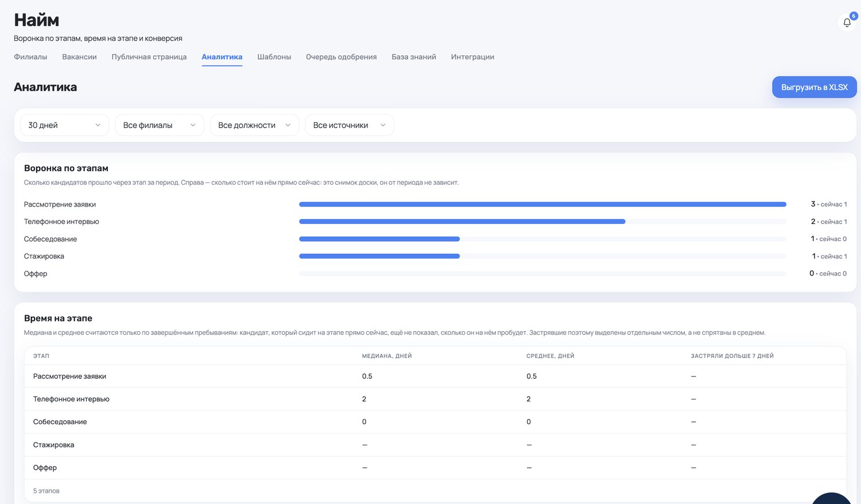Select table row Телефонное интервью
Viewport: 861px width, 504px height.
pyautogui.click(x=435, y=399)
